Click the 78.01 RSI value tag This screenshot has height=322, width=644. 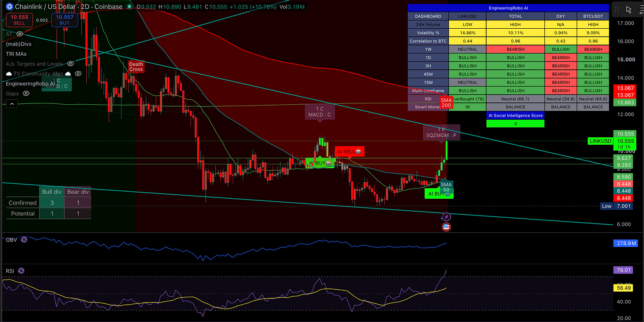tap(623, 269)
